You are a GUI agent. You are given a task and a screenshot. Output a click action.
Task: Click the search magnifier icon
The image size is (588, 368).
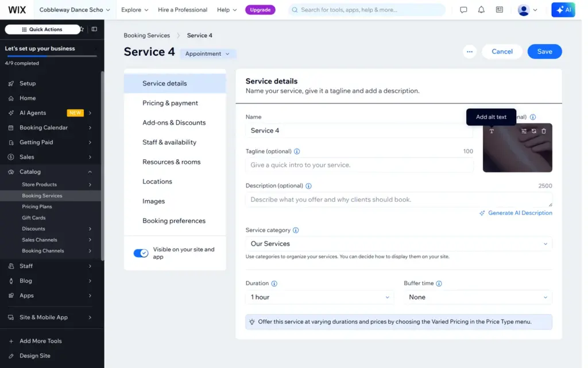295,10
